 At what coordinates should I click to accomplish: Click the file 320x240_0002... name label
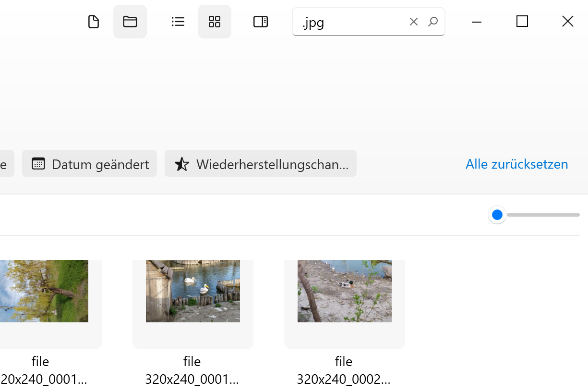point(344,370)
